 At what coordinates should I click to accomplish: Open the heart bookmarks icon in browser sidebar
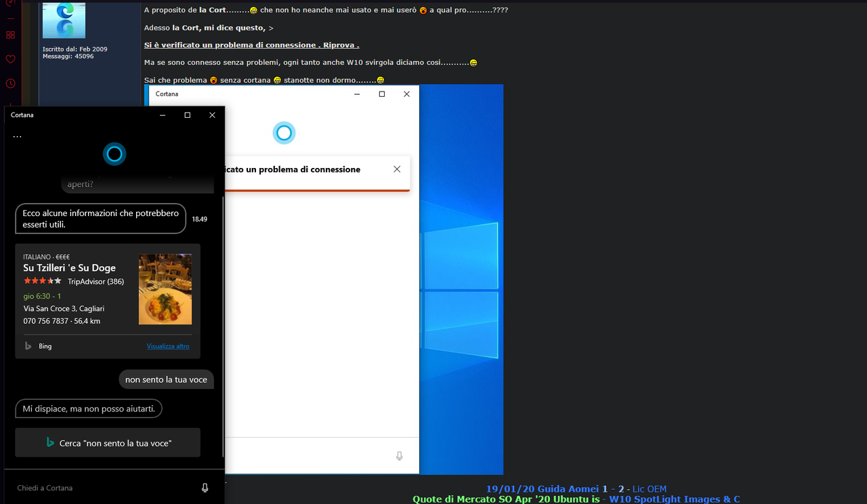[10, 60]
